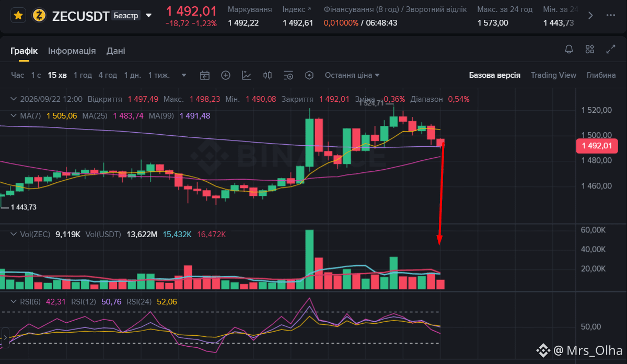Switch to the Дані tab

tap(116, 51)
